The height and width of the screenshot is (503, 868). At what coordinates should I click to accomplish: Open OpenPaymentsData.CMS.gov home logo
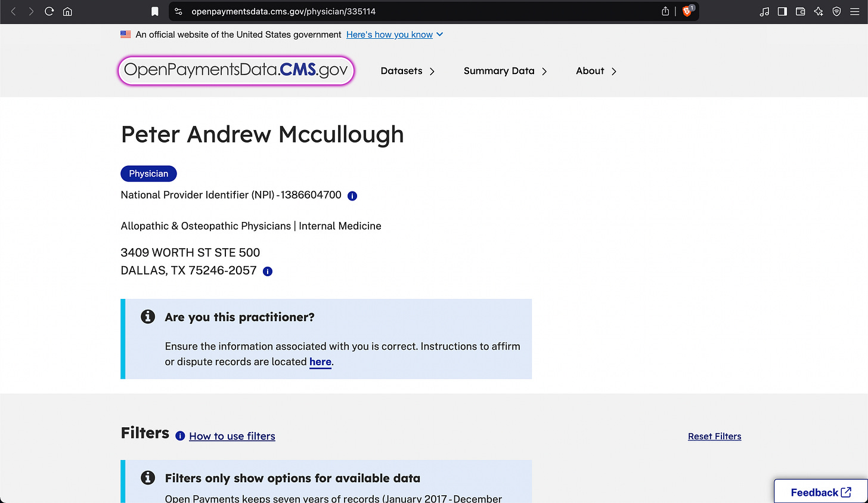(x=236, y=70)
